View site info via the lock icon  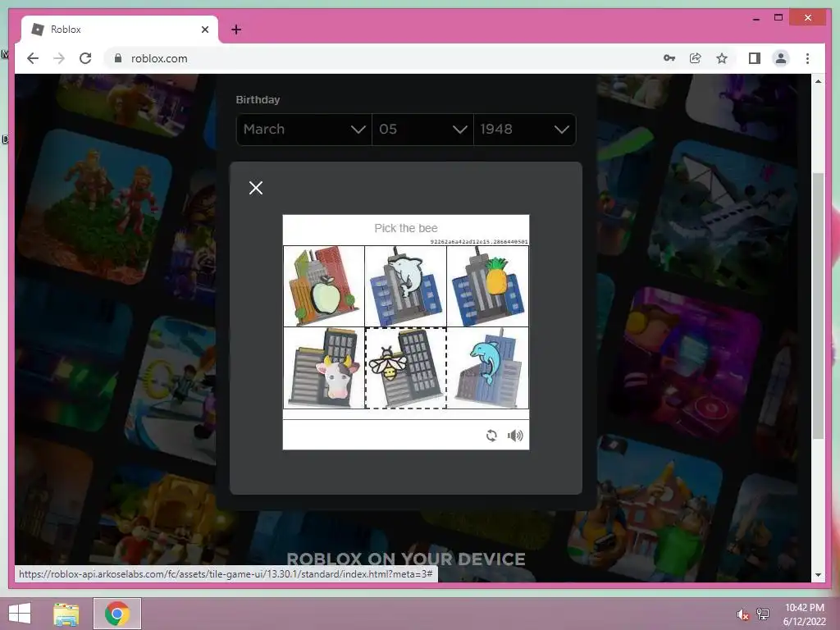tap(118, 58)
